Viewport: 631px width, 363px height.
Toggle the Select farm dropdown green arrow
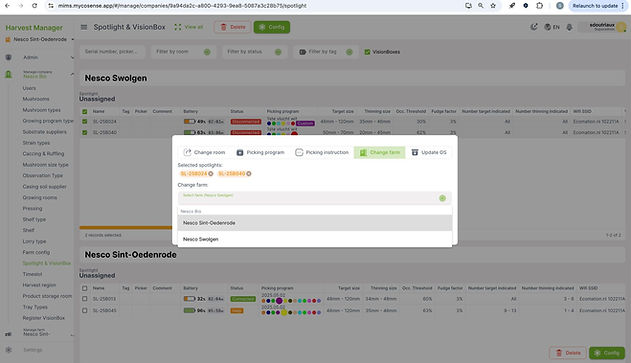[442, 198]
